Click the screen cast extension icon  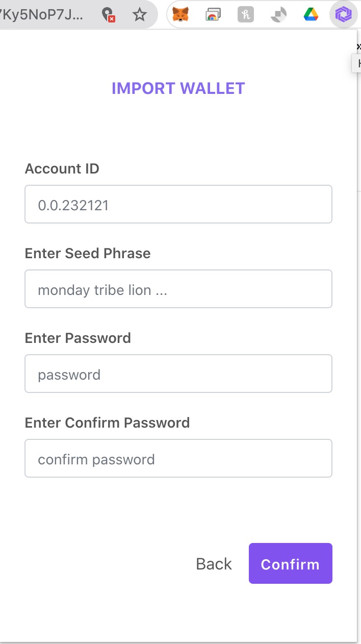coord(213,15)
